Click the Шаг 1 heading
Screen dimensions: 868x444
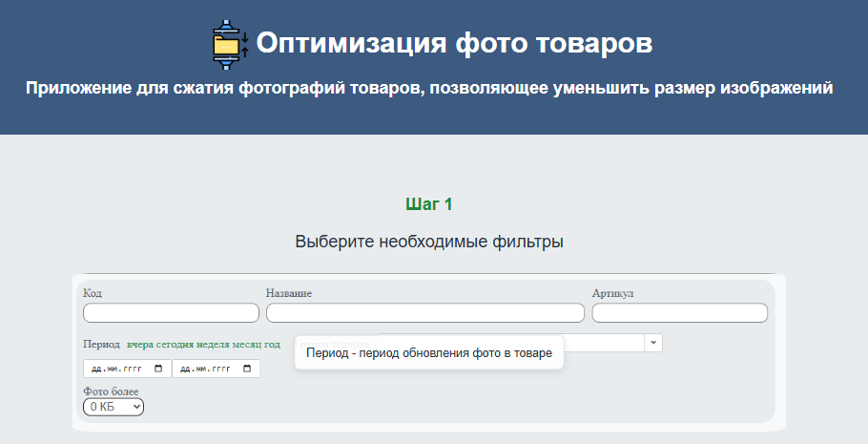429,204
